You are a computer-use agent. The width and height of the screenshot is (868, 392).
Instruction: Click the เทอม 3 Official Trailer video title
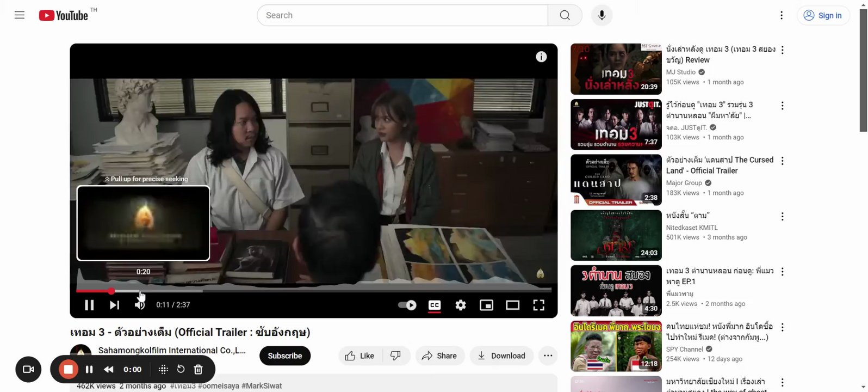tap(190, 332)
